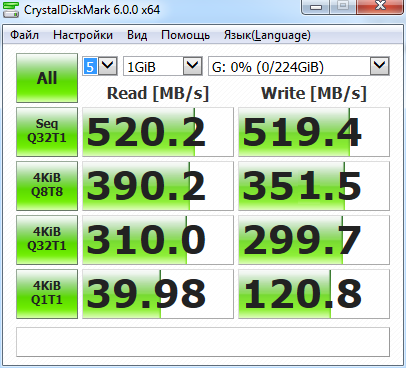Screen dimensions: 406x368
Task: Click the 4KiB Q8T8 write result 351.5
Action: [x=314, y=186]
